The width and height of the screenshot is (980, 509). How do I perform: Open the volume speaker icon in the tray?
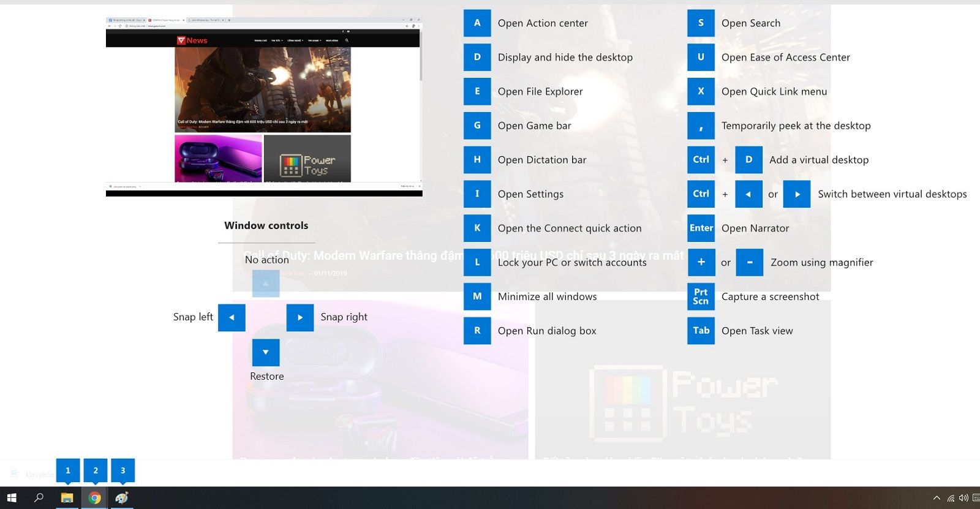click(x=963, y=498)
